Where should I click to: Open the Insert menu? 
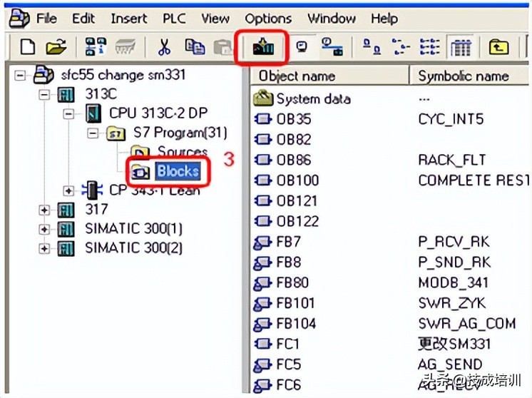point(129,19)
